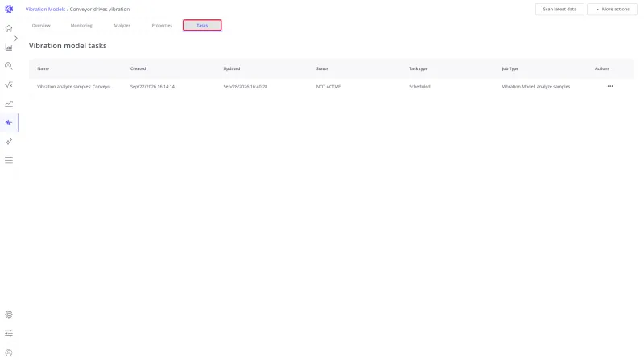Click the Job Type column header
The image size is (644, 362).
pyautogui.click(x=510, y=68)
